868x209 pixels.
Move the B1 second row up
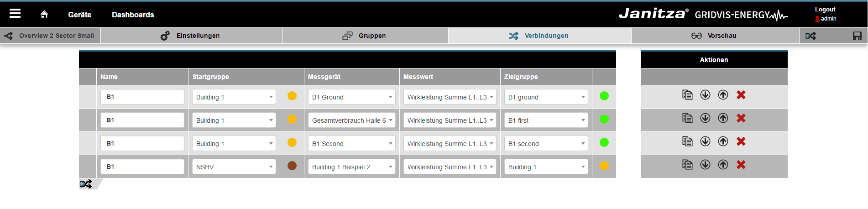point(723,141)
